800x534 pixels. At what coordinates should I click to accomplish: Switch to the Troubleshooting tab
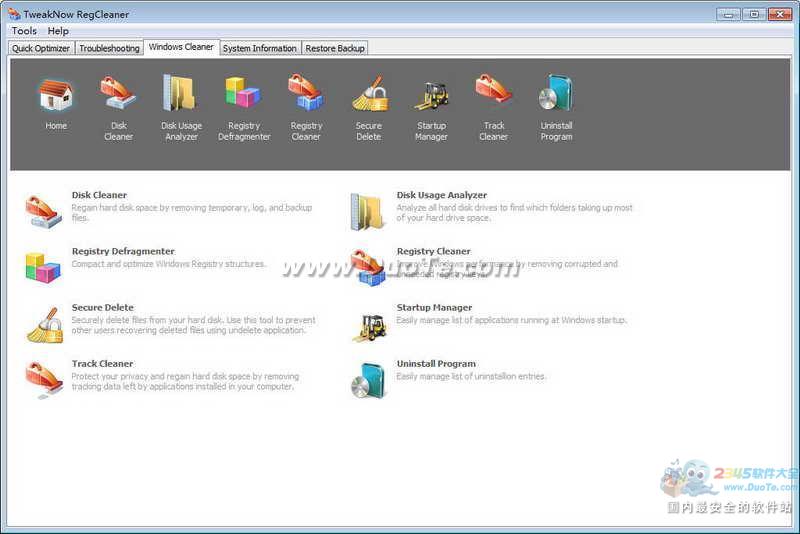pos(109,48)
